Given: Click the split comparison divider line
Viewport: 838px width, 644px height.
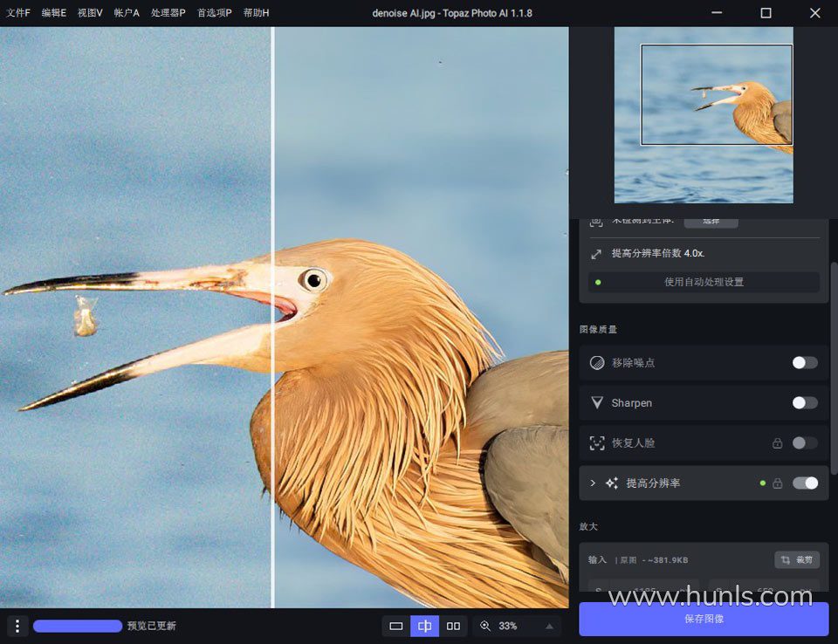Looking at the screenshot, I should (x=273, y=318).
